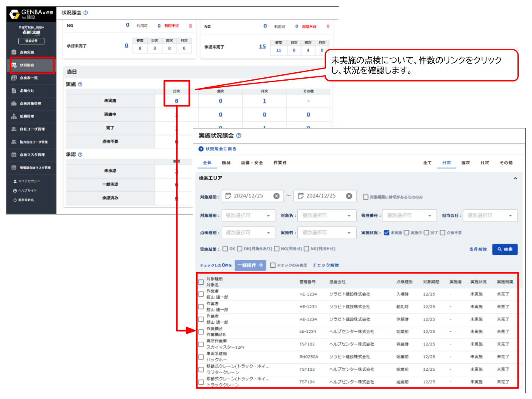The image size is (532, 399).
Task: Collapse the 検索エリア panel with the chevron
Action: 515,178
